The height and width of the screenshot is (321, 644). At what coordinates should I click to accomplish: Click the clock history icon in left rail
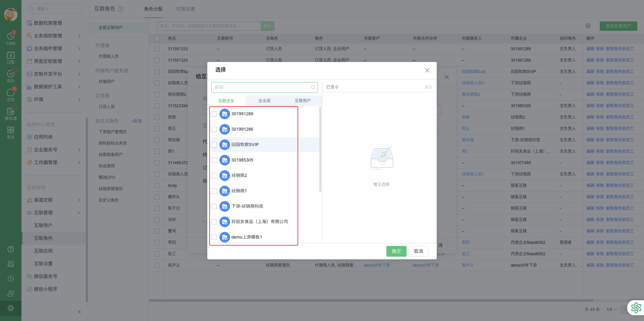pos(11,278)
